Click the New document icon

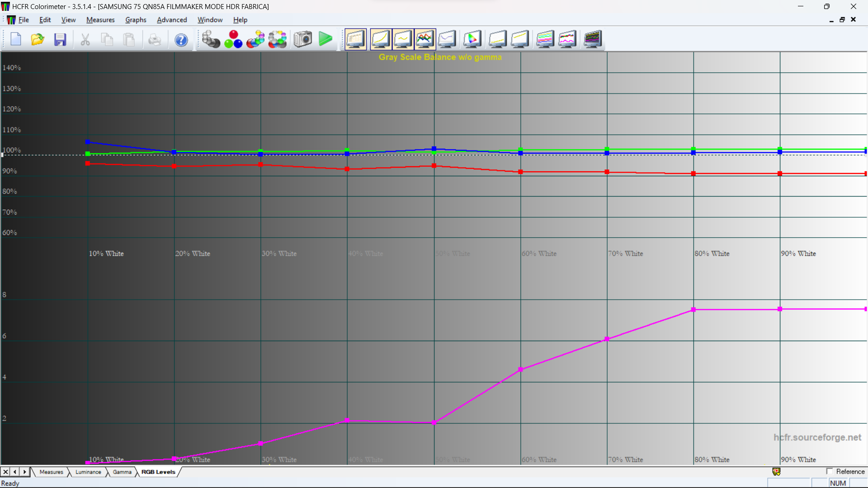pos(16,39)
